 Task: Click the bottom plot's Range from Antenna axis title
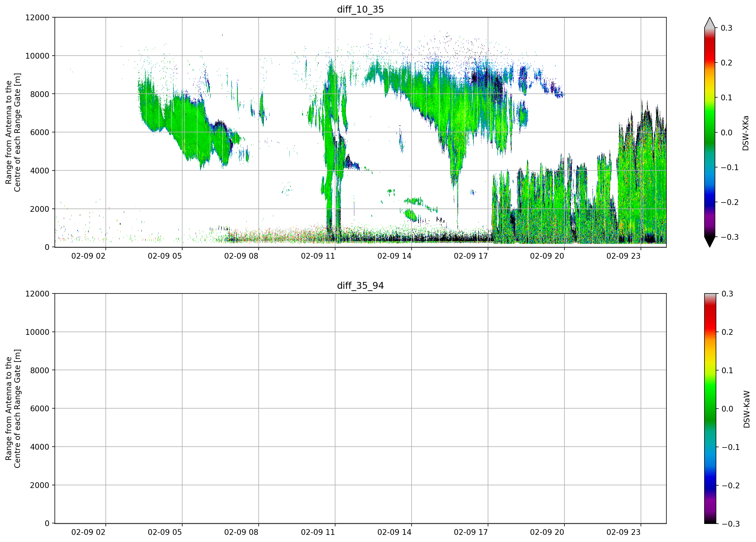click(x=13, y=409)
